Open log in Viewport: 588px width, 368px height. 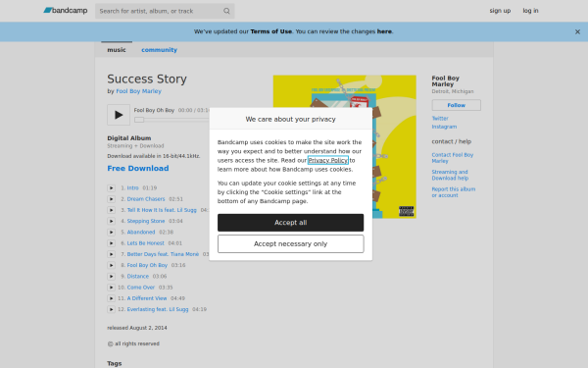(x=530, y=11)
